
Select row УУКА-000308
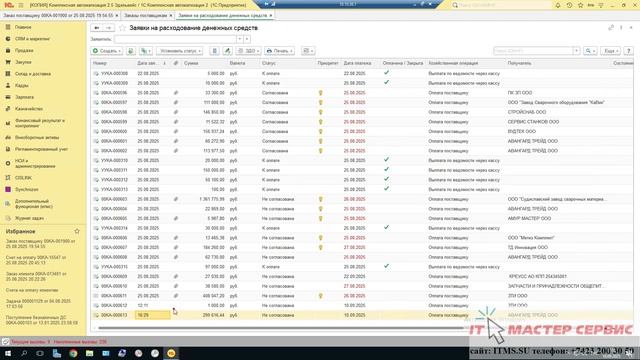[362, 73]
